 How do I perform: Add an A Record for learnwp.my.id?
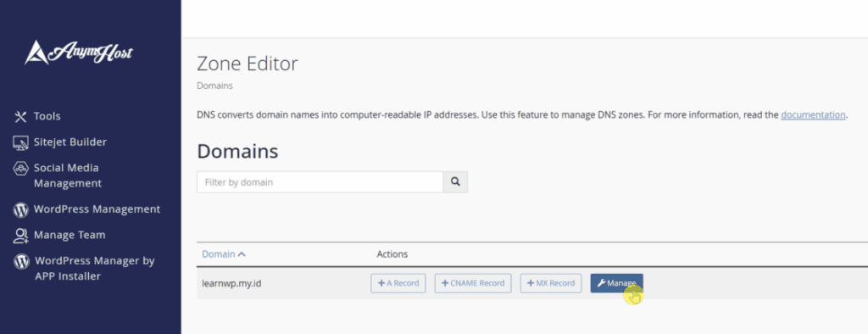(x=398, y=283)
